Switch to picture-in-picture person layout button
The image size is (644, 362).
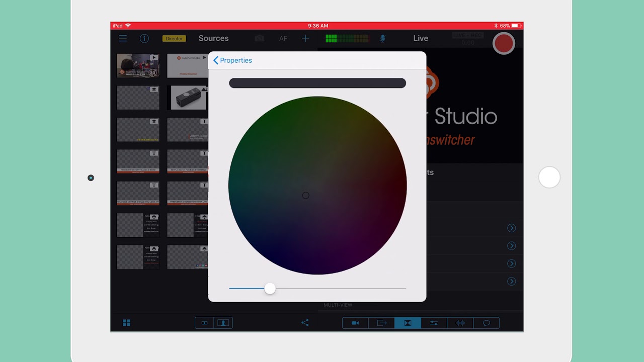(223, 323)
